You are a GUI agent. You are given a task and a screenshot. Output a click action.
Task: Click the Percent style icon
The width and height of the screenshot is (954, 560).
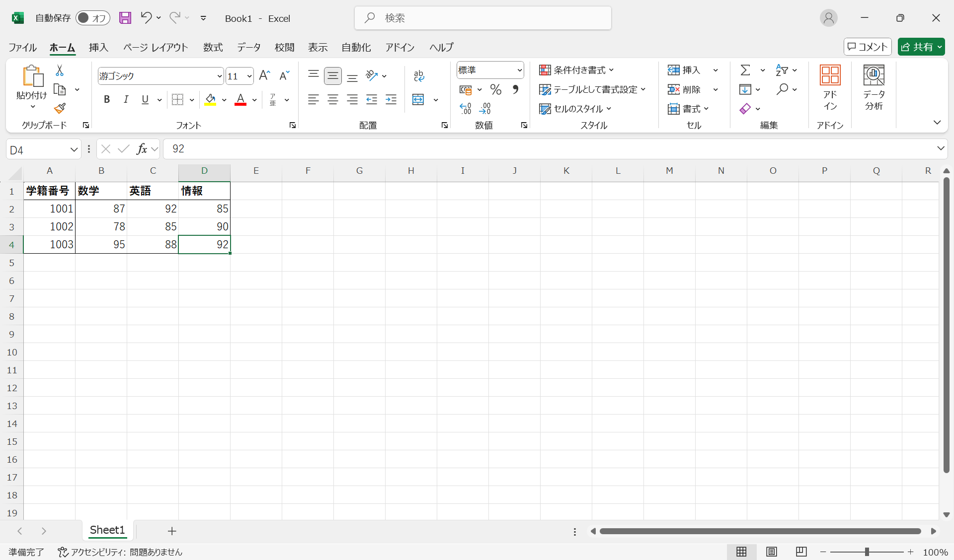[495, 90]
